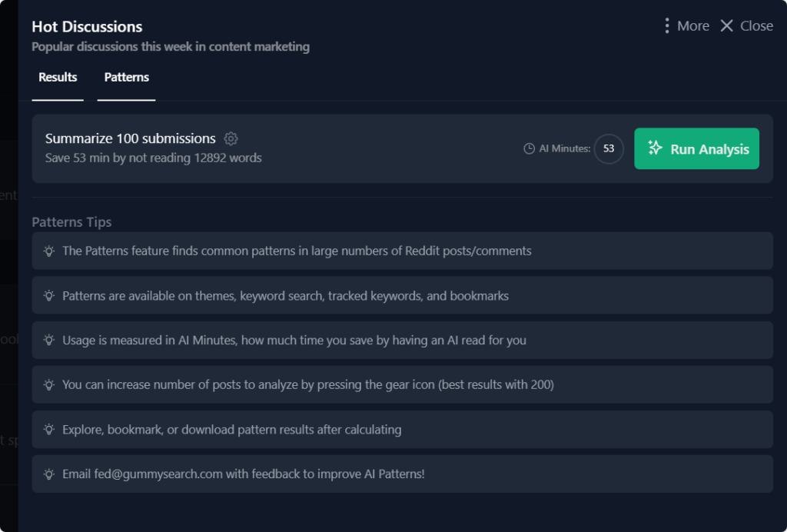Viewport: 787px width, 532px height.
Task: Open post count settings via the gear icon
Action: pyautogui.click(x=231, y=138)
